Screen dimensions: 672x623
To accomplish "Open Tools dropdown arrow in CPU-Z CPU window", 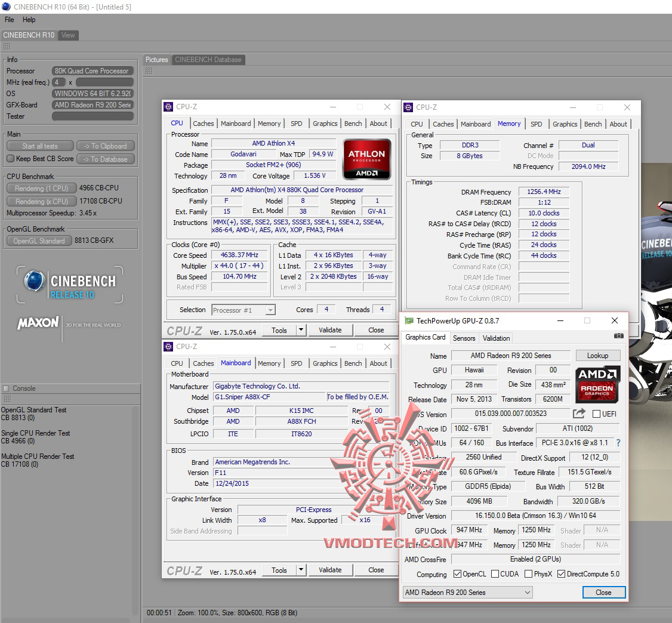I will [x=301, y=330].
